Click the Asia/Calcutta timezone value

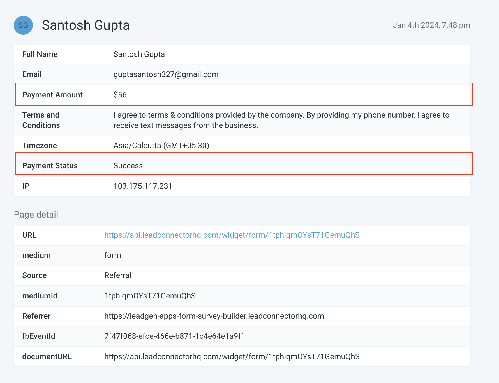coord(161,145)
